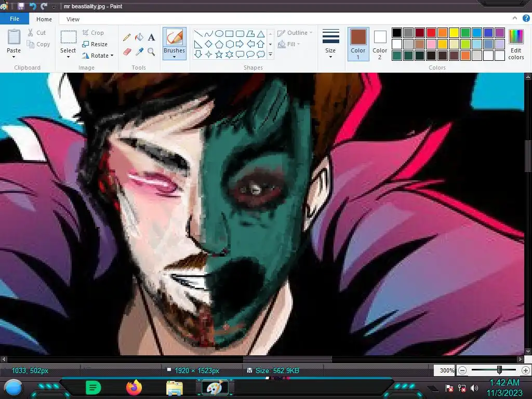Image resolution: width=532 pixels, height=399 pixels.
Task: Pick the yellow color swatch
Action: (454, 33)
